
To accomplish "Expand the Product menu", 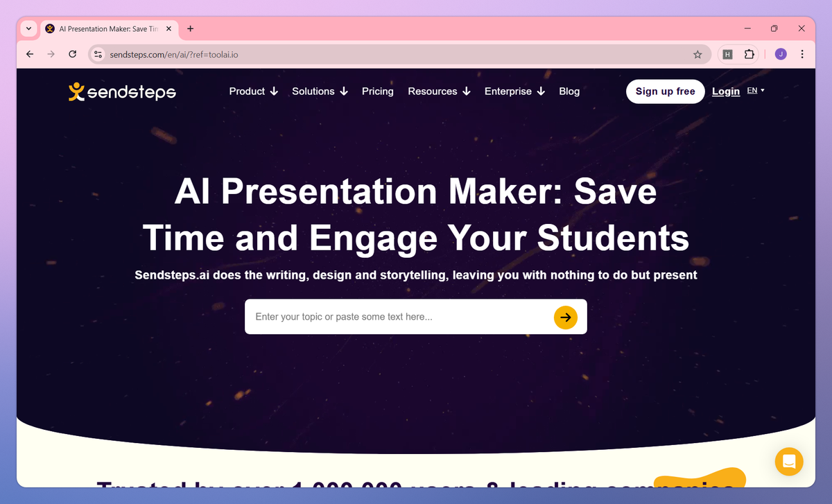I will coord(254,92).
